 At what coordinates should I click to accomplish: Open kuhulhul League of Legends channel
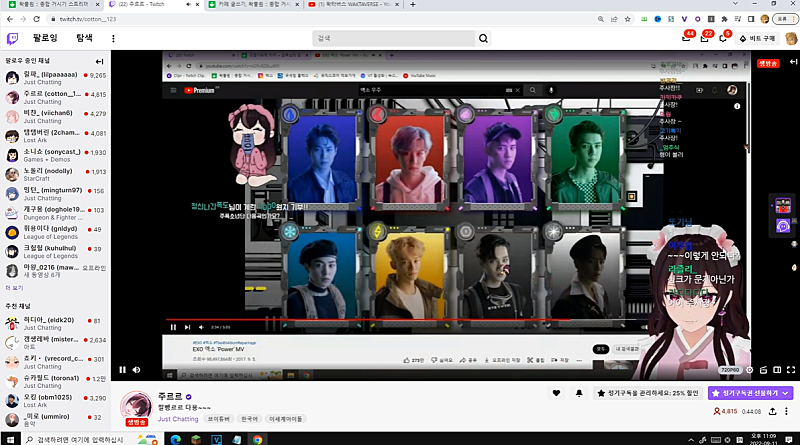pyautogui.click(x=55, y=252)
